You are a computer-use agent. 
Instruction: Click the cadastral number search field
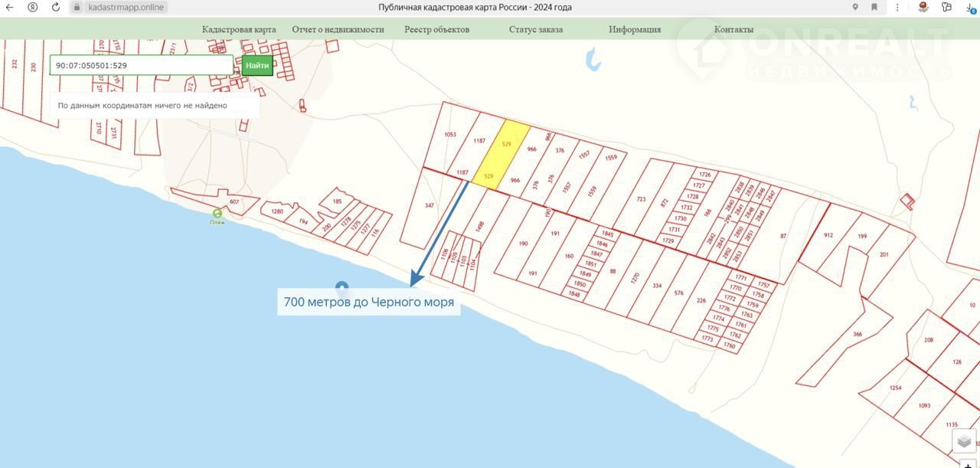[142, 66]
